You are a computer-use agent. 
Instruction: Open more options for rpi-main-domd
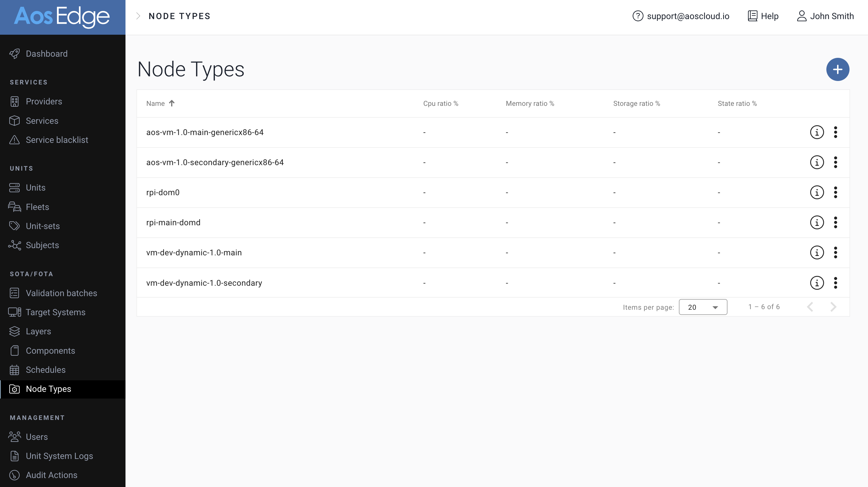[835, 222]
